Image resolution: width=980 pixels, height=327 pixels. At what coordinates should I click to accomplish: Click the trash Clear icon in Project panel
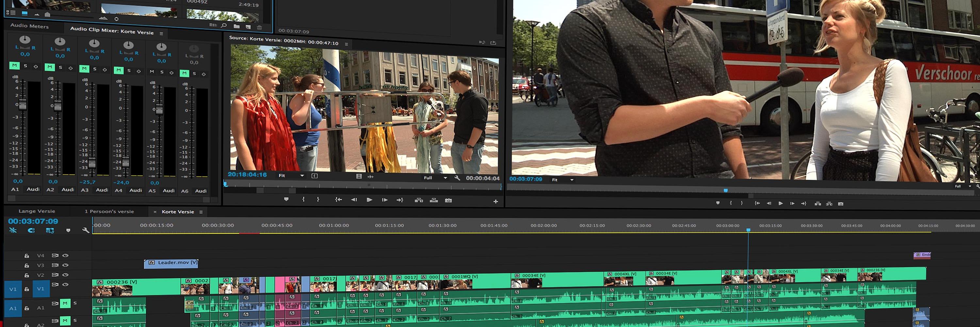click(x=259, y=27)
